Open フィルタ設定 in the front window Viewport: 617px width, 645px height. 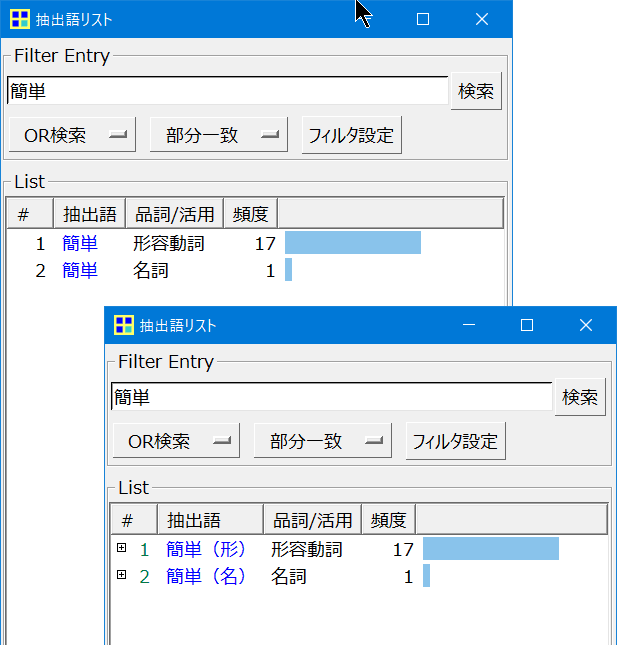pos(455,441)
